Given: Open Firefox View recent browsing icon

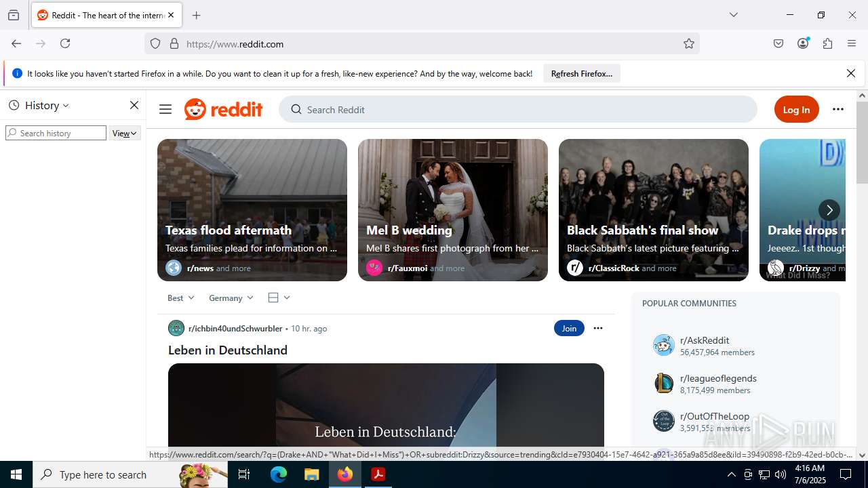Looking at the screenshot, I should click(x=14, y=15).
